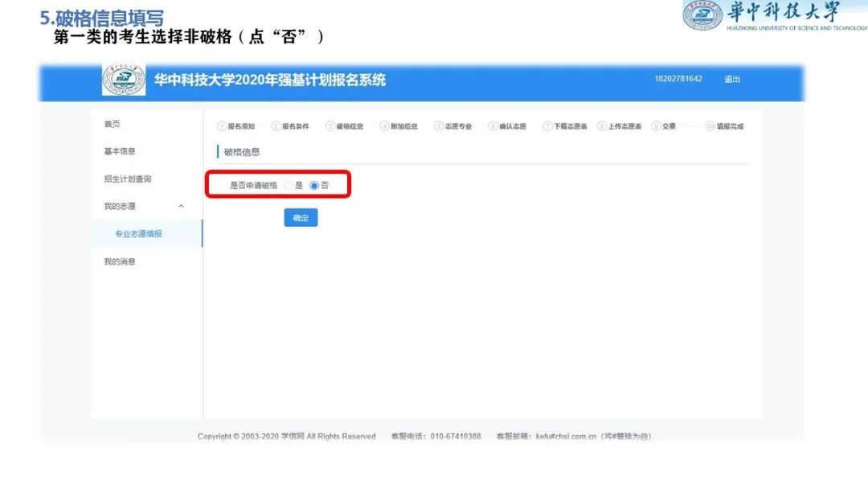Go to step 1 报名须知
Image resolution: width=868 pixels, height=489 pixels.
[236, 126]
